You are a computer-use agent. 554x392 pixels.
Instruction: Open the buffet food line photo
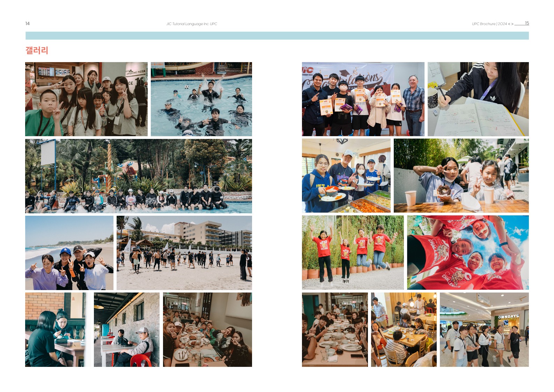coord(346,176)
